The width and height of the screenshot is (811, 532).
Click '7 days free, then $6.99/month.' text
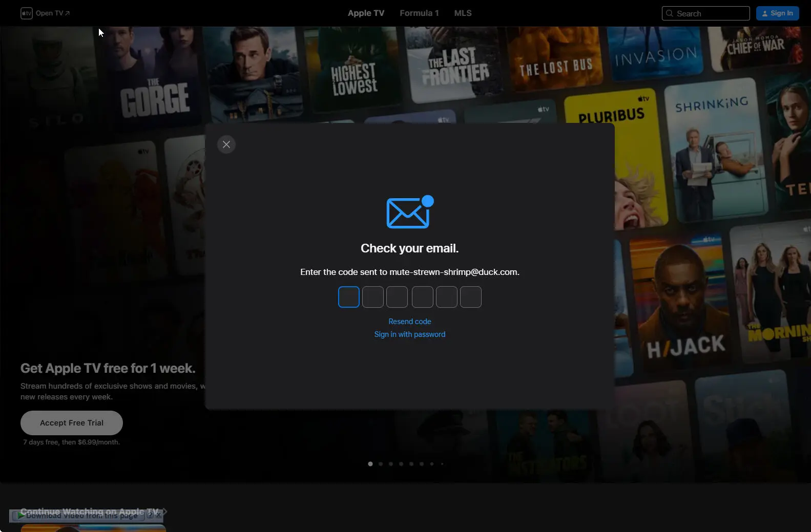[x=72, y=442]
